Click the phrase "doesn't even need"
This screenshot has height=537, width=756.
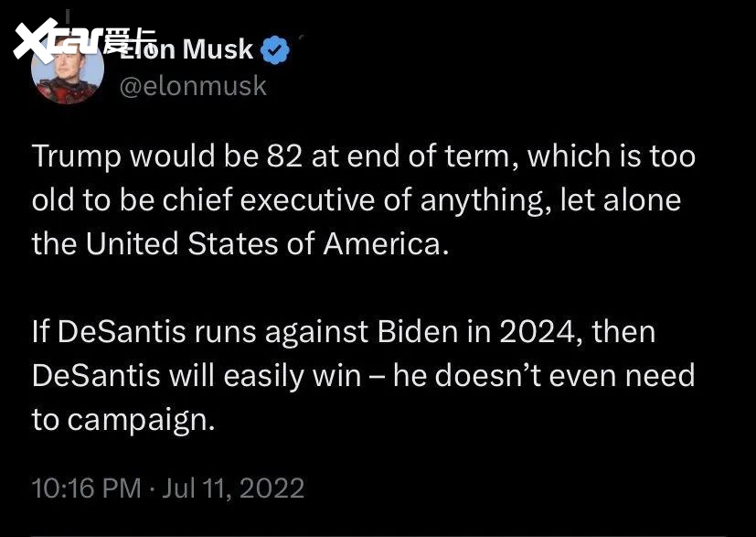coord(565,376)
